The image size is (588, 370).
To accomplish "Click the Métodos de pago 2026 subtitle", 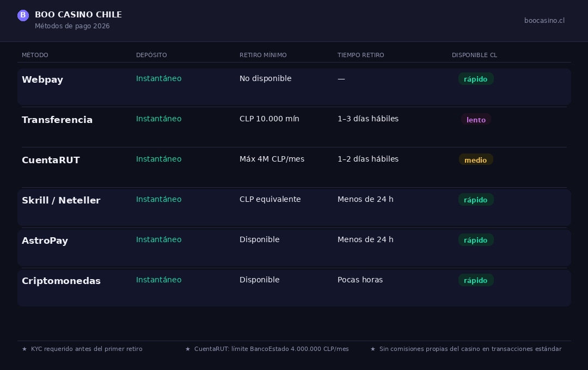I will (72, 26).
